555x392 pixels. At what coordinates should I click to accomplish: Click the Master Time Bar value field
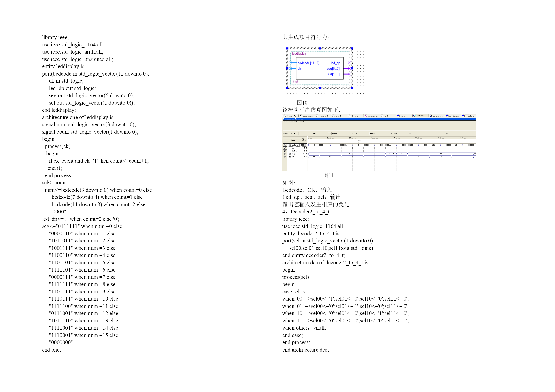pyautogui.click(x=313, y=134)
